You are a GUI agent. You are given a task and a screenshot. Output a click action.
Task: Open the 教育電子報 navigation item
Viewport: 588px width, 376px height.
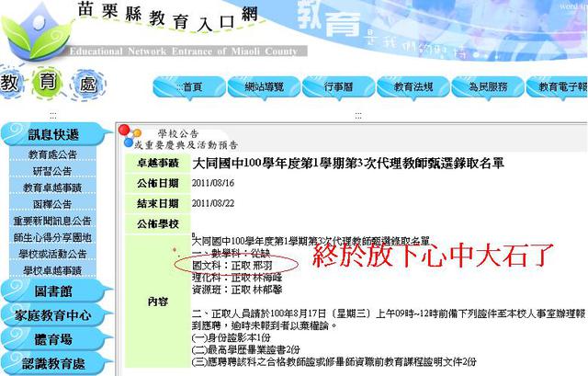tap(560, 86)
